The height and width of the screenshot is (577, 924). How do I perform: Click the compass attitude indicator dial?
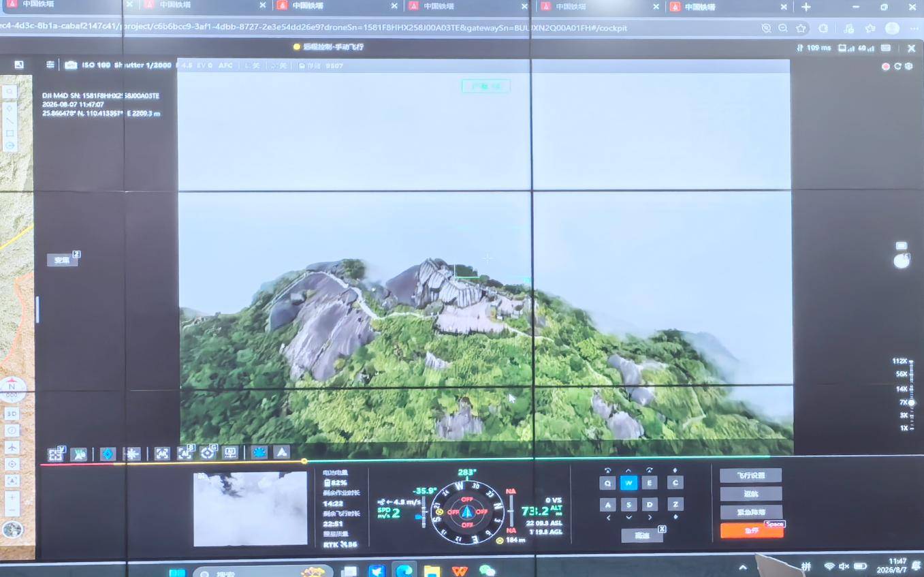[467, 512]
